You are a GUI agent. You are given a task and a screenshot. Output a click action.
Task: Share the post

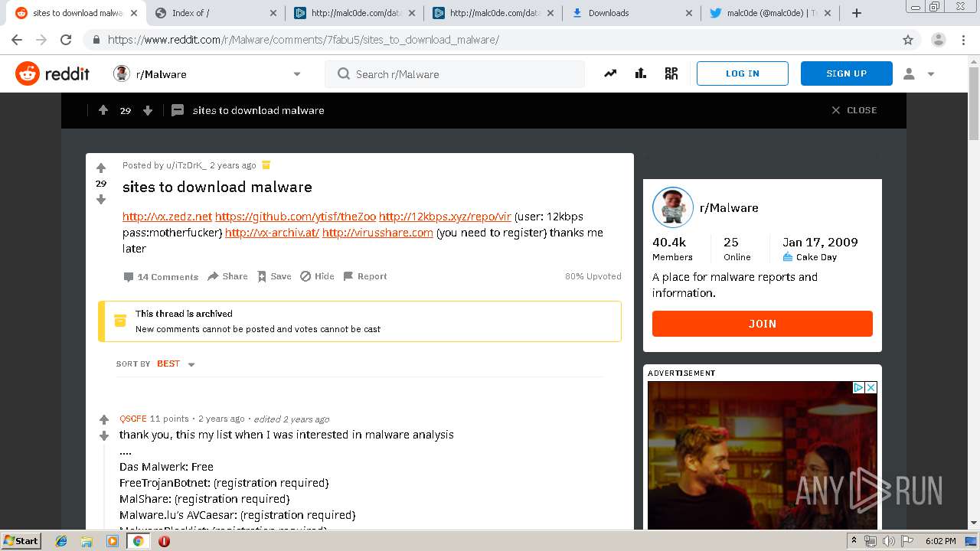coord(227,276)
